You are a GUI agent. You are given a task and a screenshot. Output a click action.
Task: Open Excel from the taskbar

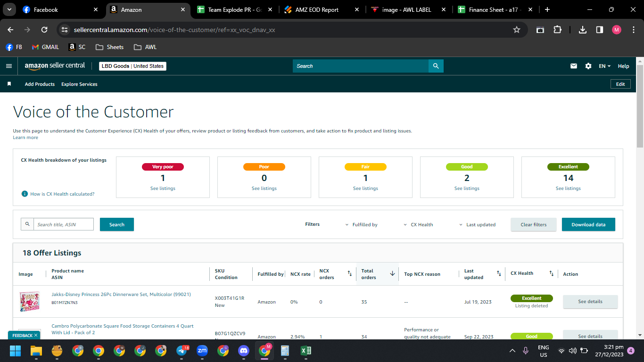pos(306,351)
